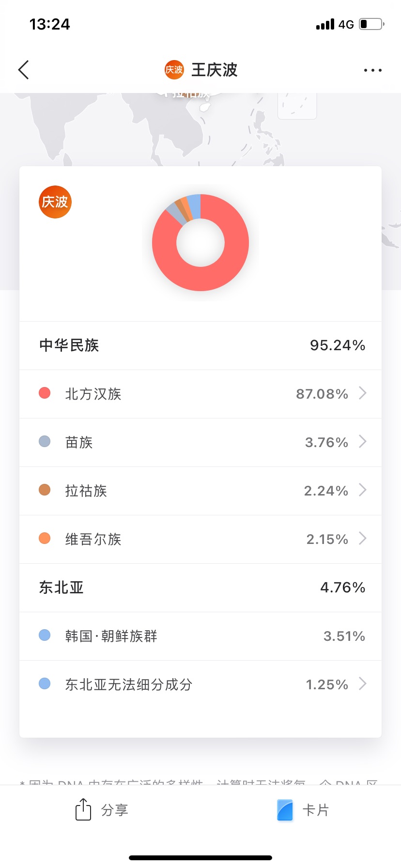Tap the 卡片 button label

coord(316,810)
